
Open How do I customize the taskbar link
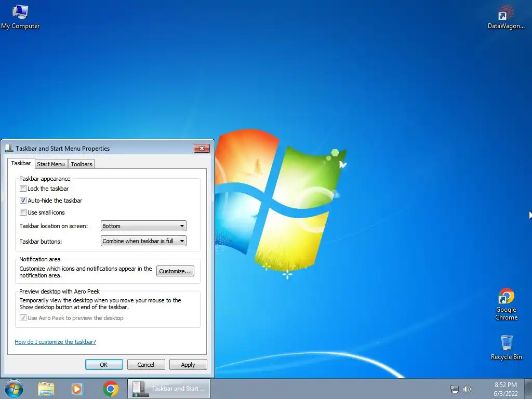55,342
